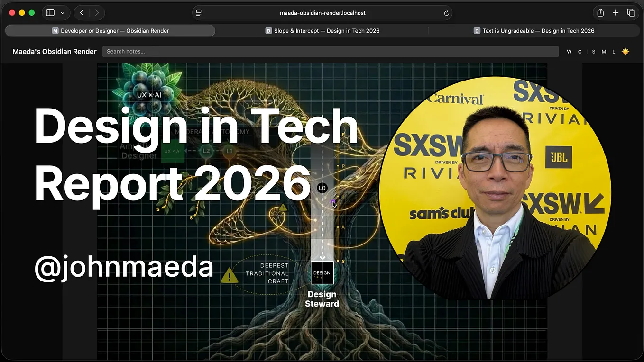
Task: Choose the W width option
Action: click(569, 52)
